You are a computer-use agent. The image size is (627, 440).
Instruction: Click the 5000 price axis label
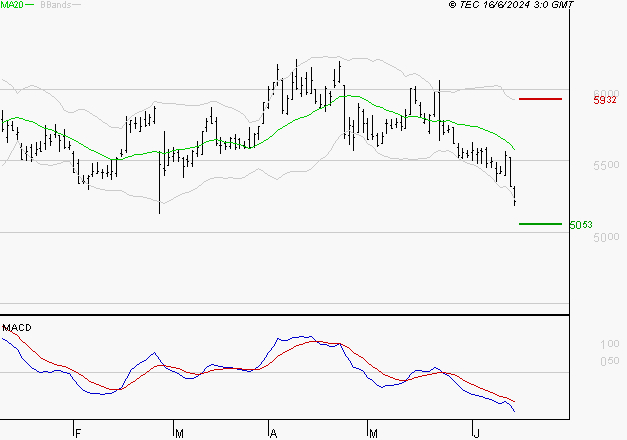pos(606,237)
